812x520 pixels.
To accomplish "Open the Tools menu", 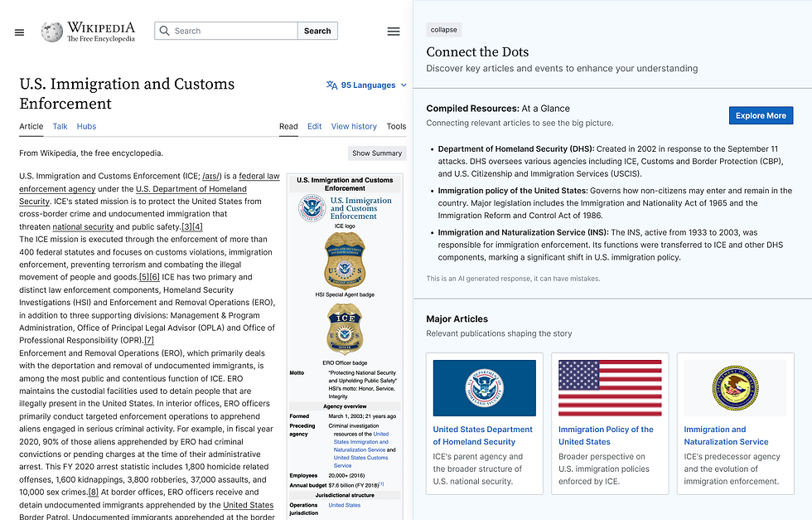I will 396,126.
